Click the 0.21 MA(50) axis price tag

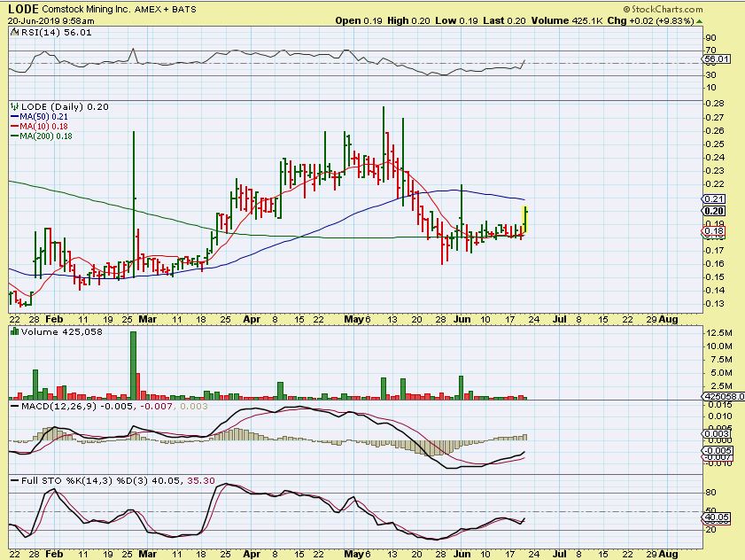tap(714, 199)
